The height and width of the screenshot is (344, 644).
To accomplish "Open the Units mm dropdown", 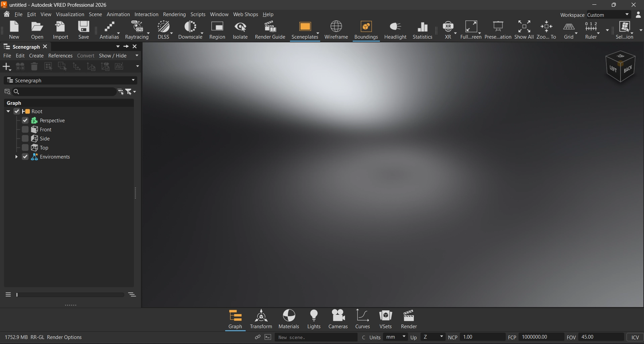I will coord(395,337).
